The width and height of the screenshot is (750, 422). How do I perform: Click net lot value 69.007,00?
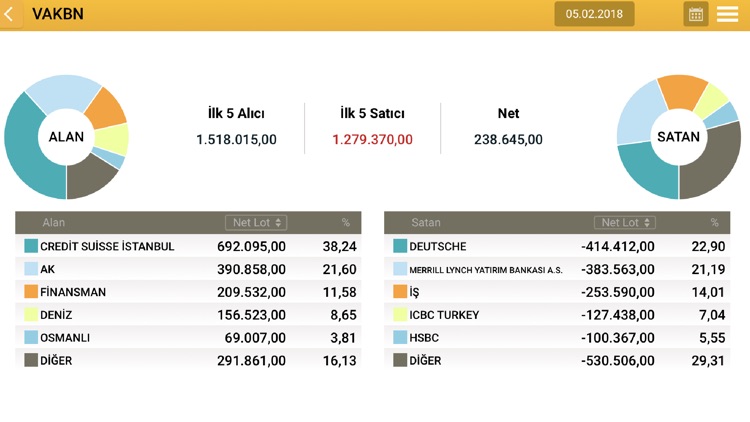[255, 338]
